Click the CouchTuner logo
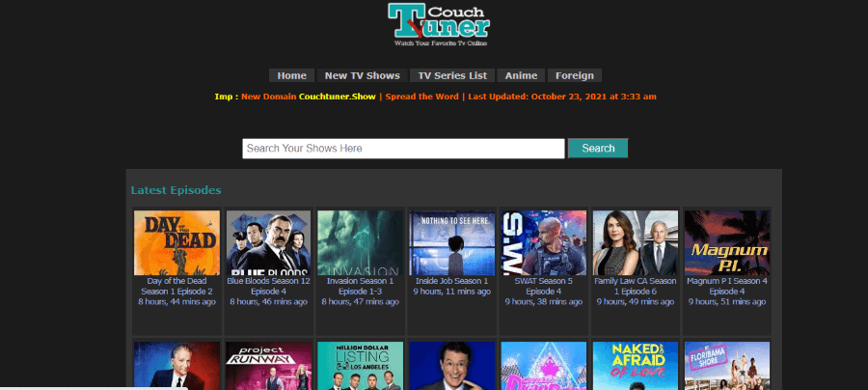The height and width of the screenshot is (390, 868). 439,25
